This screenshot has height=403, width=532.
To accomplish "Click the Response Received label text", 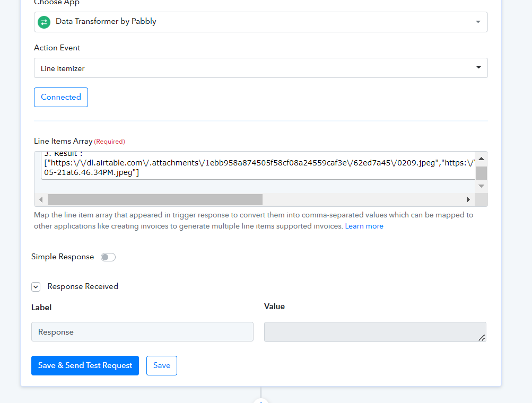I will tap(83, 286).
